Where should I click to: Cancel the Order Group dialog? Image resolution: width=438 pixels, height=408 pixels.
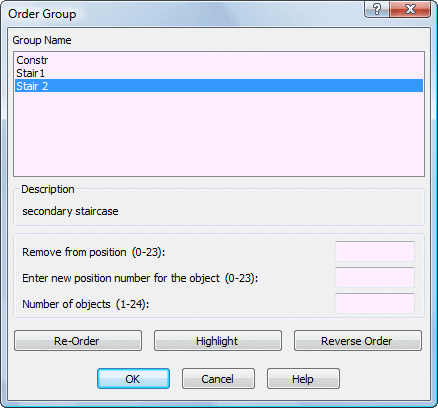[x=218, y=379]
